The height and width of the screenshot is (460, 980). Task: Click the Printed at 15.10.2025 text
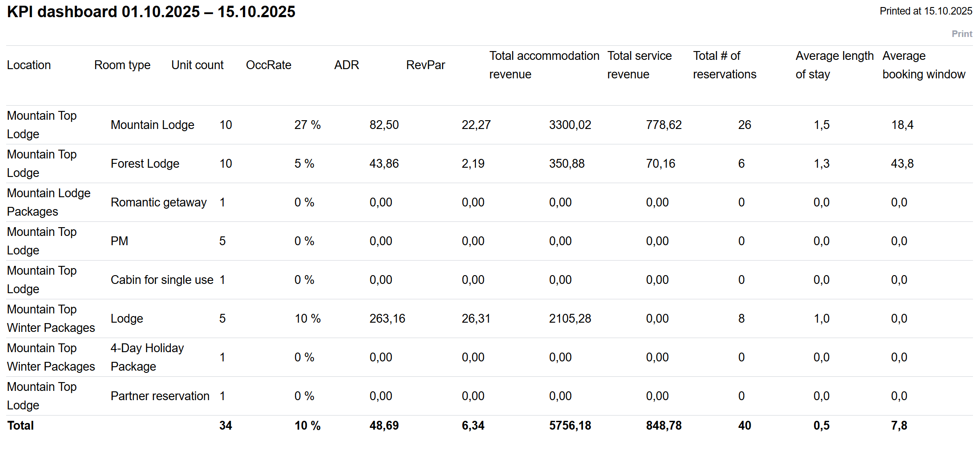click(925, 11)
